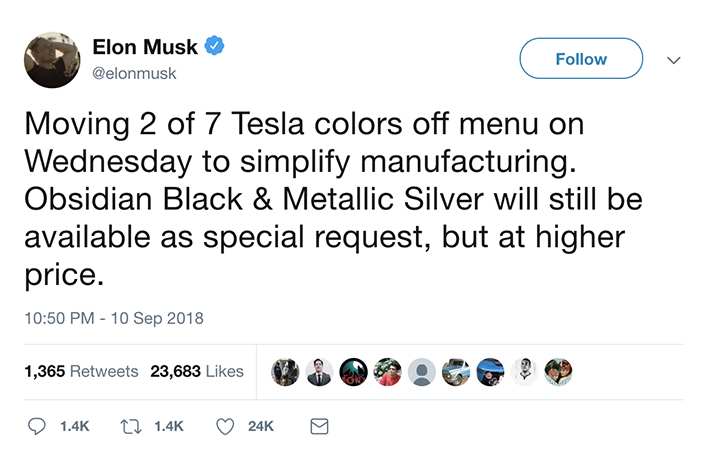This screenshot has height=471, width=706.
Task: Click the 24K like count
Action: coord(260,426)
